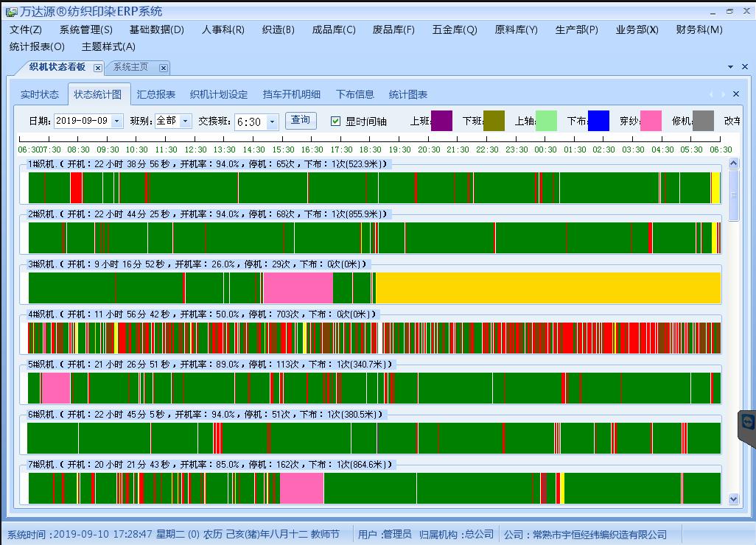
Task: Close the 系统主页 document tab
Action: pos(164,68)
